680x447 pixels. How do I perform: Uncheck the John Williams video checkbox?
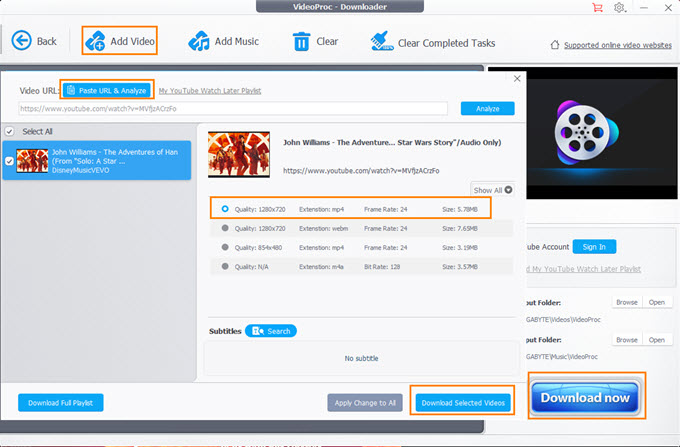[x=9, y=161]
